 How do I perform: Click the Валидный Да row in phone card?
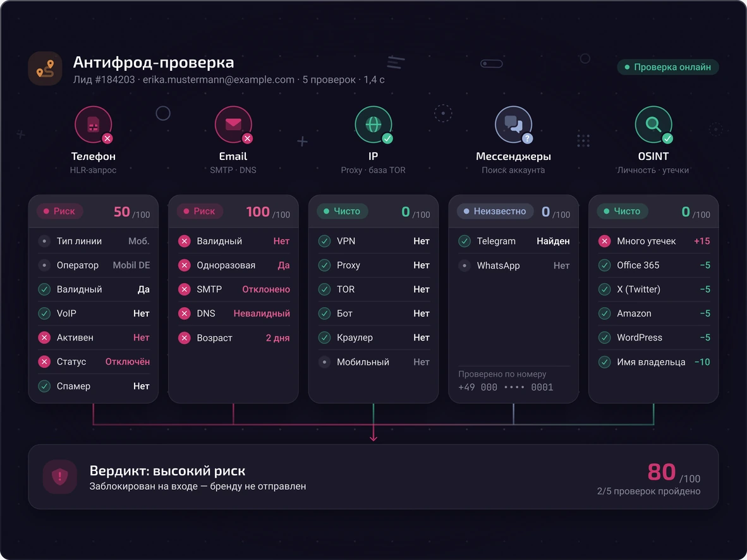(x=94, y=289)
